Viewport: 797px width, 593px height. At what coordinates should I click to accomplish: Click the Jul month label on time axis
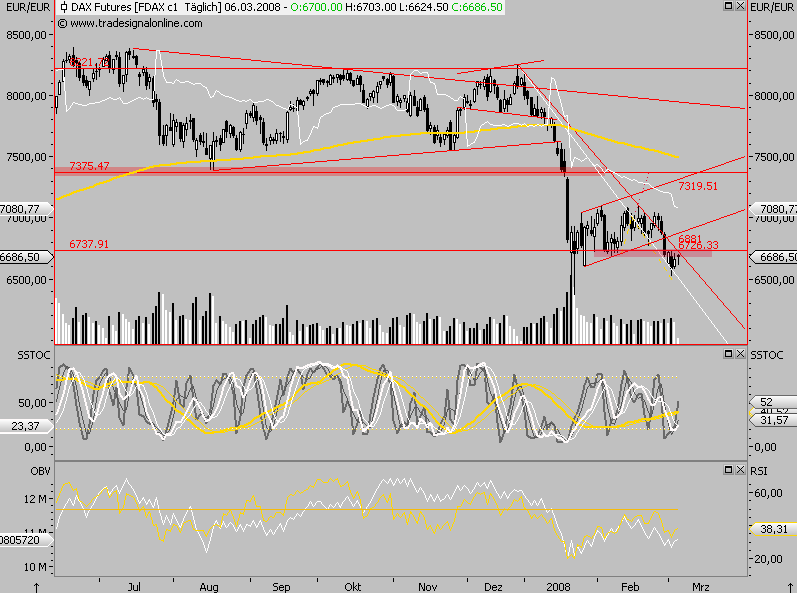134,587
